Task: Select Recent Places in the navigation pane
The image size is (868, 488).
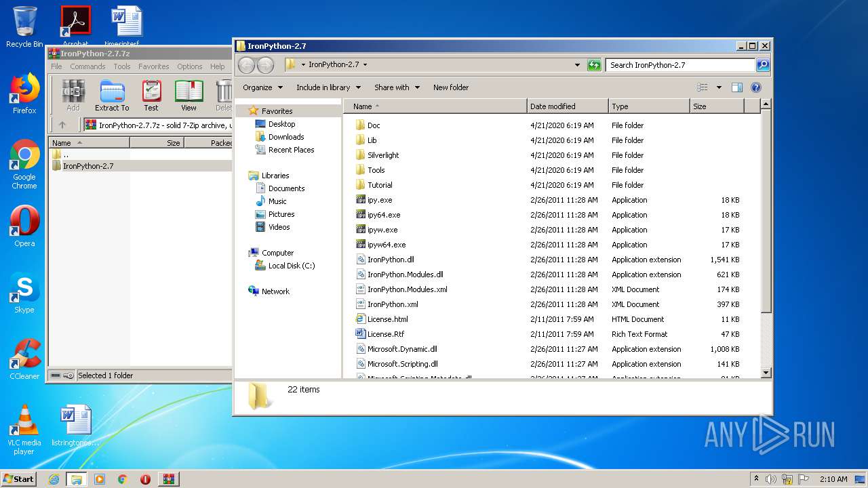Action: (291, 150)
